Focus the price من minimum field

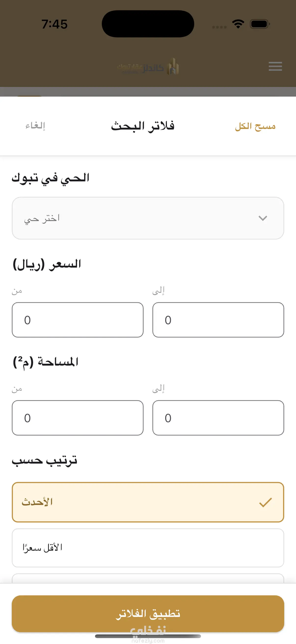tap(78, 320)
